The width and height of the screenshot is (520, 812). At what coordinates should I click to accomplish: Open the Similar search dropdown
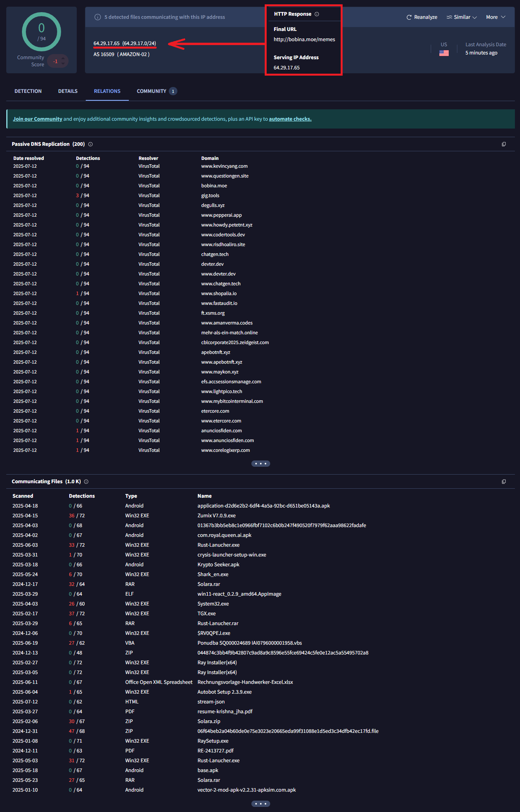462,17
